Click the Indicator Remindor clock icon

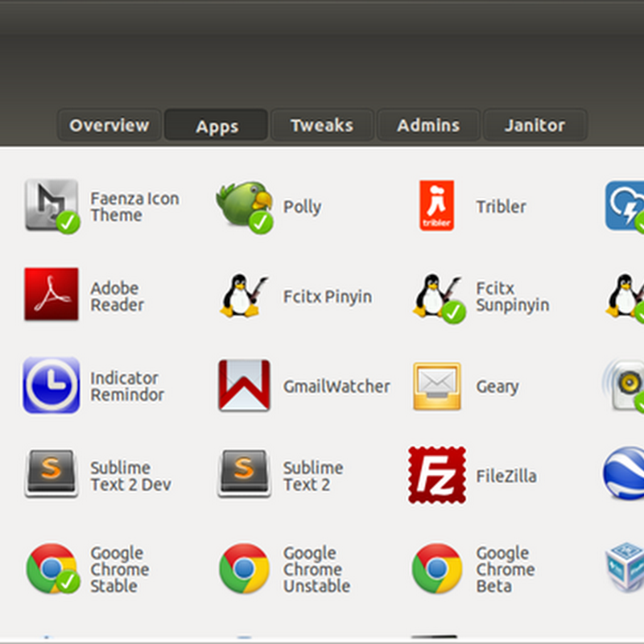click(x=52, y=386)
